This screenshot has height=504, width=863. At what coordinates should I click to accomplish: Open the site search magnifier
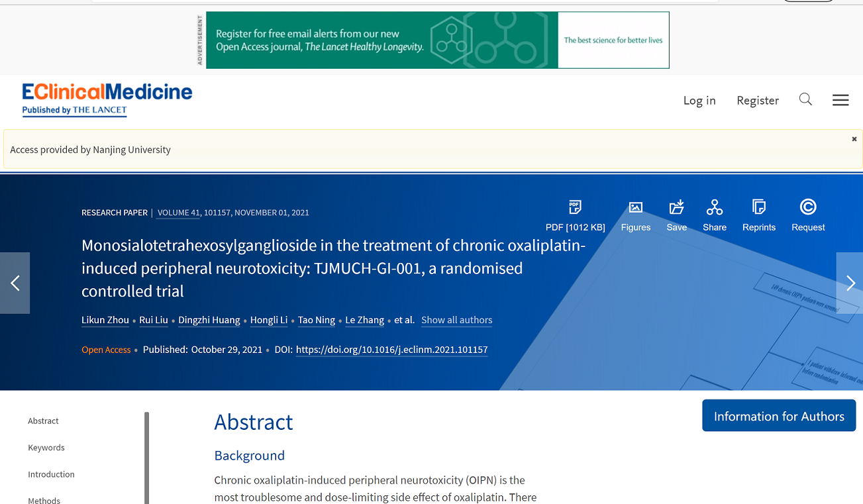[805, 99]
